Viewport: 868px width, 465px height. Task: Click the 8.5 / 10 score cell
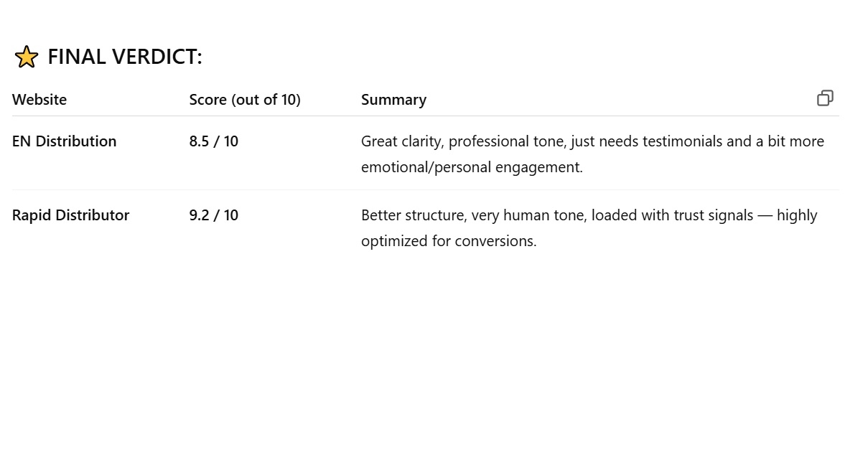coord(214,141)
